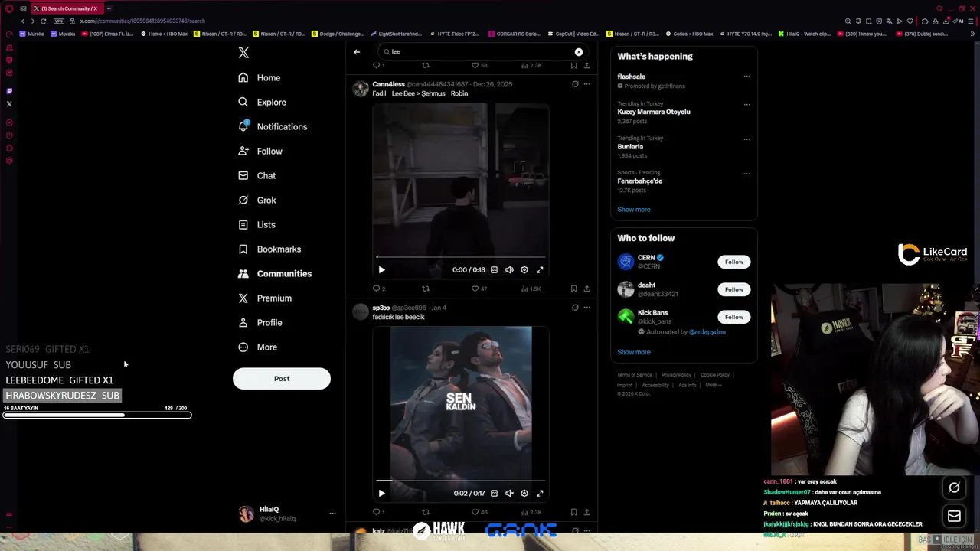Image resolution: width=980 pixels, height=551 pixels.
Task: Reply to the Cann4less post with 2 replies
Action: click(x=378, y=289)
